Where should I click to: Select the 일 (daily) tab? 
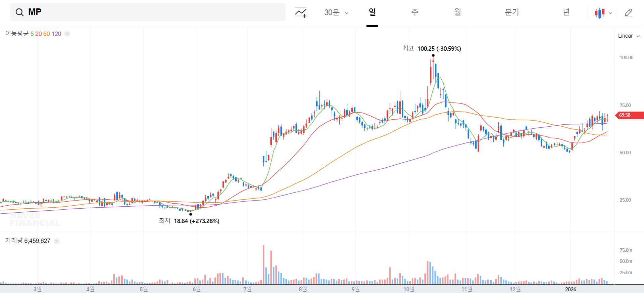coord(372,12)
